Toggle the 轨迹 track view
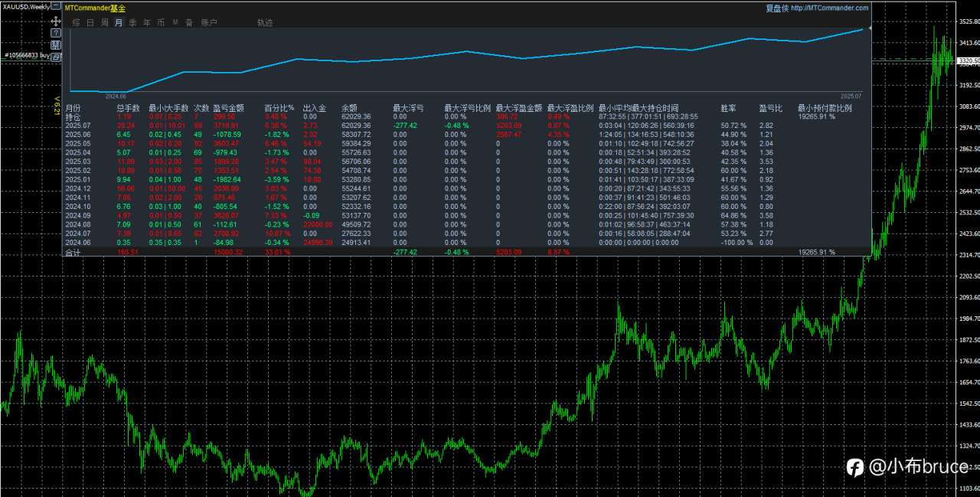The image size is (980, 497). pos(265,23)
